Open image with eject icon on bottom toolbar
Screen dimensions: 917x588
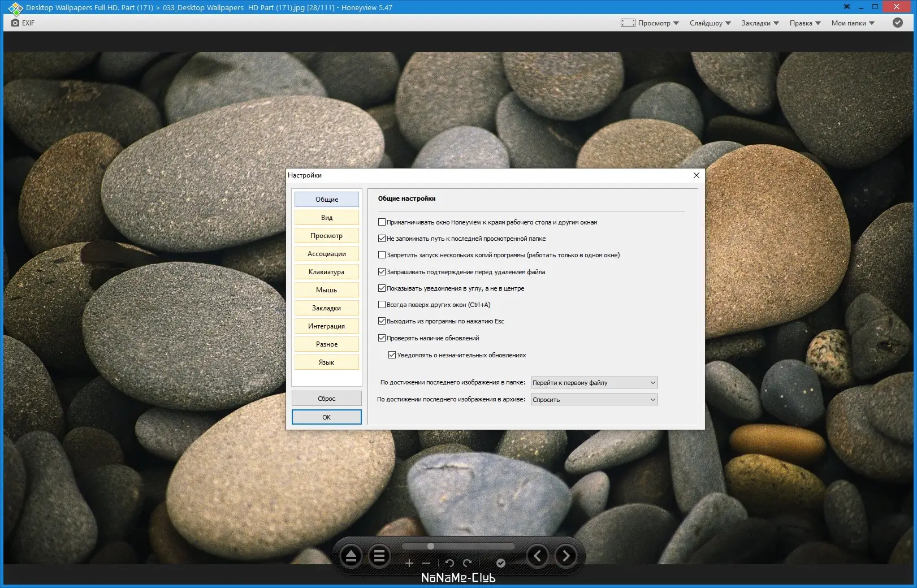pyautogui.click(x=351, y=556)
